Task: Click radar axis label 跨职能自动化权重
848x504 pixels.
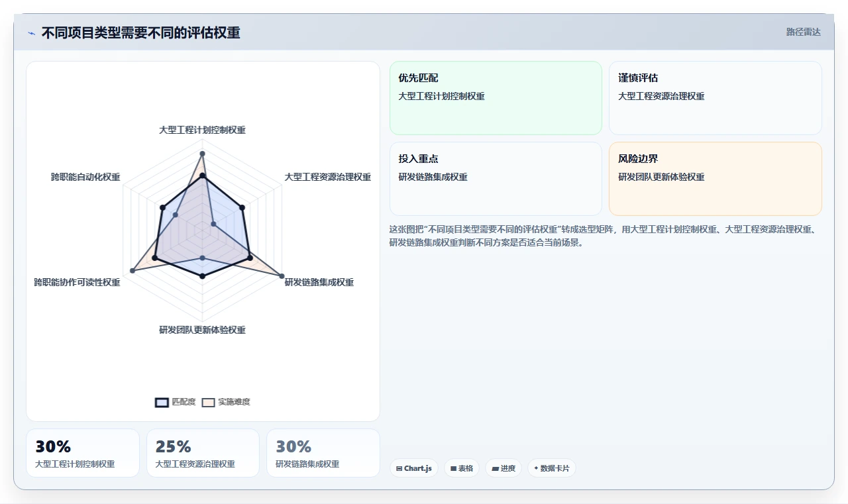Action: (x=85, y=177)
